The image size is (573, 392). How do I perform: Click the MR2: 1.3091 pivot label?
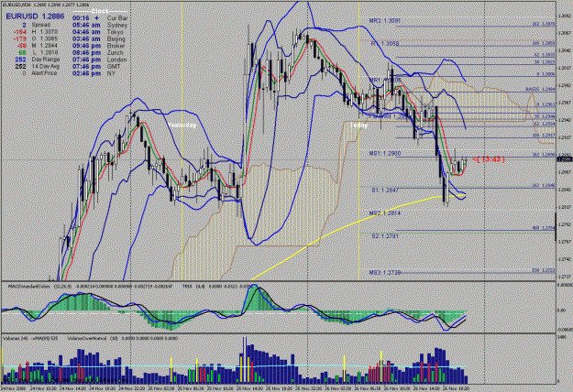[x=384, y=21]
